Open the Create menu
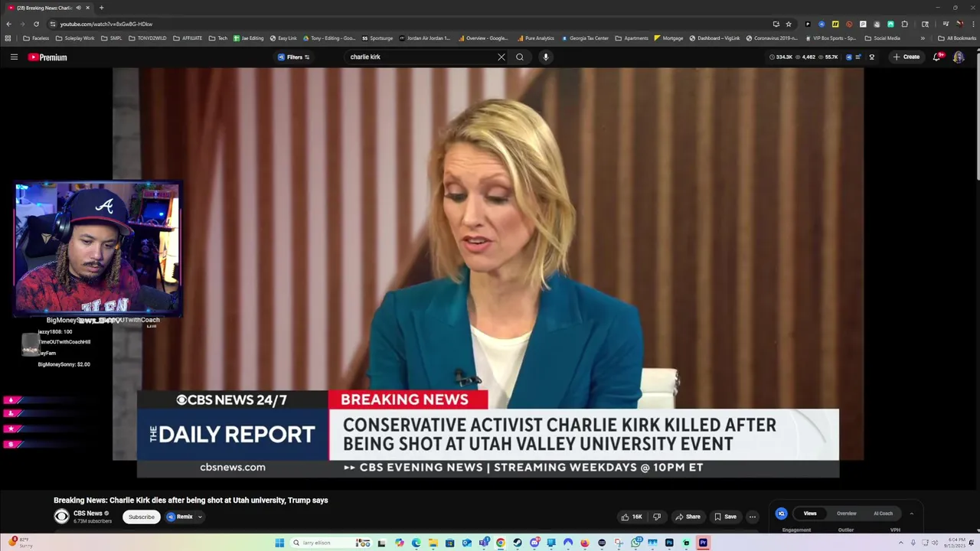Viewport: 980px width, 551px height. pos(906,57)
